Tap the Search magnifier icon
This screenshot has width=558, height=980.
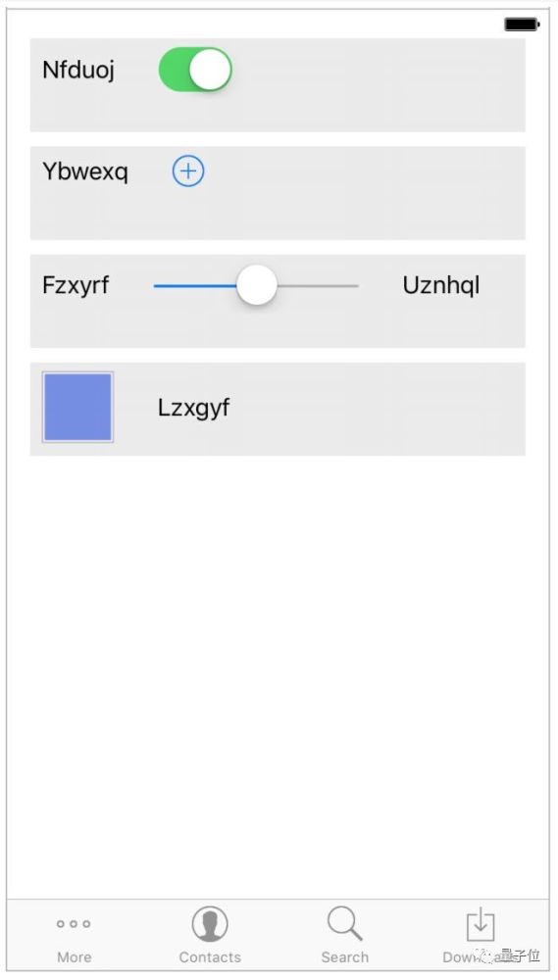(x=344, y=924)
